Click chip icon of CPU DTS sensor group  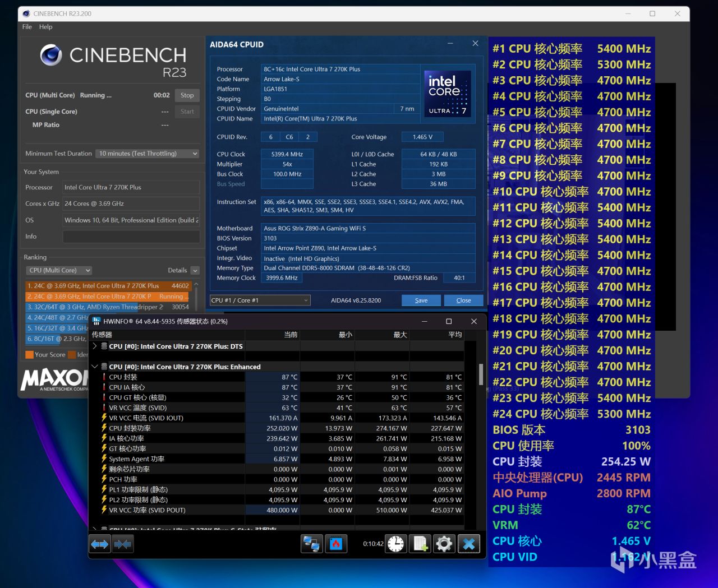(104, 346)
